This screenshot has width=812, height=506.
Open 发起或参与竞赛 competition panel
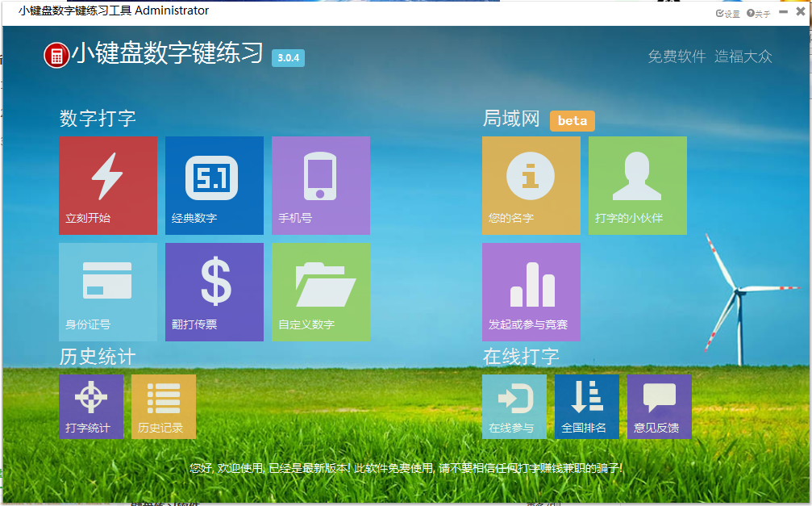[x=531, y=292]
